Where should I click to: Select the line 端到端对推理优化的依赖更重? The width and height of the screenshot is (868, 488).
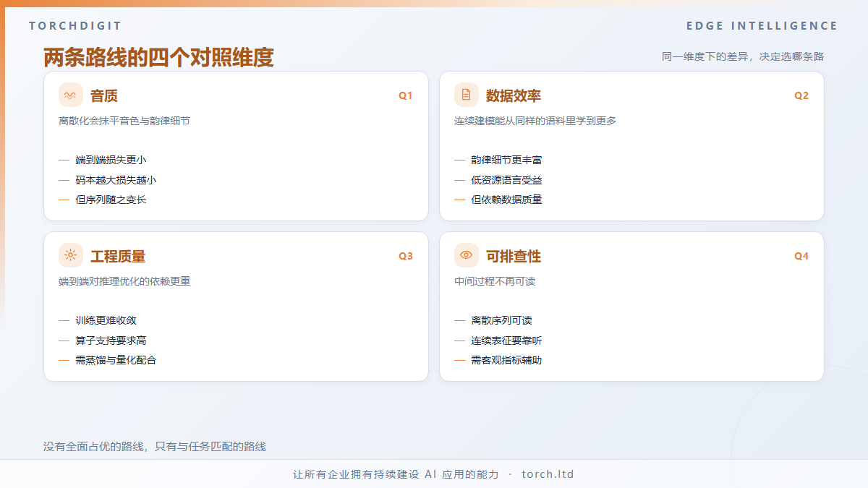coord(124,281)
